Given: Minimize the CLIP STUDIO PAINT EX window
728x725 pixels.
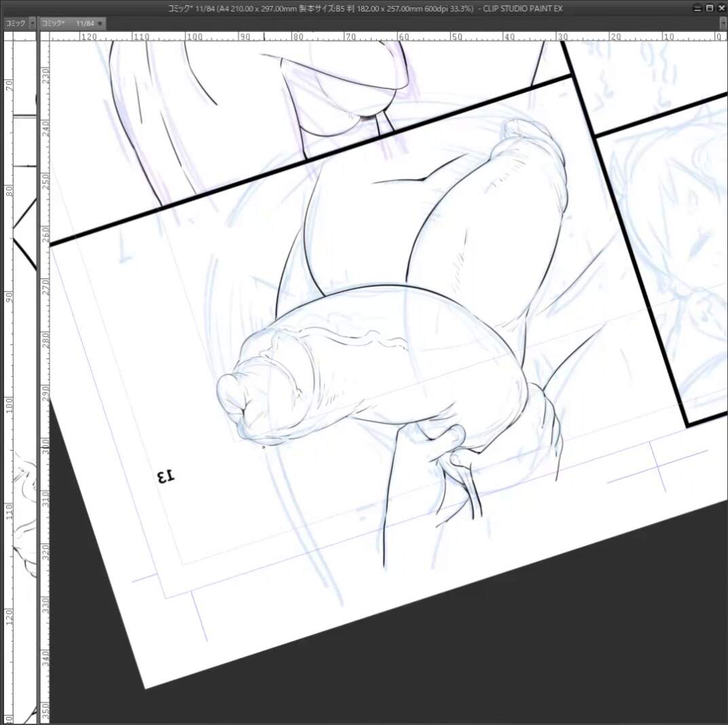Looking at the screenshot, I should coord(698,8).
